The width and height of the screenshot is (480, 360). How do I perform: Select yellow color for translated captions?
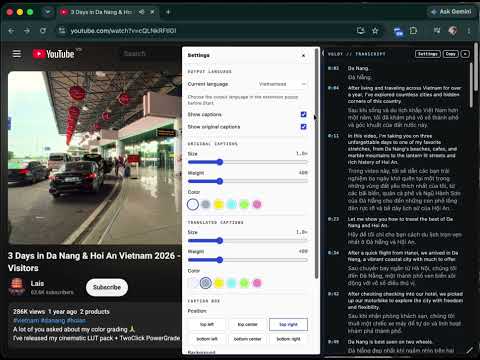click(219, 283)
